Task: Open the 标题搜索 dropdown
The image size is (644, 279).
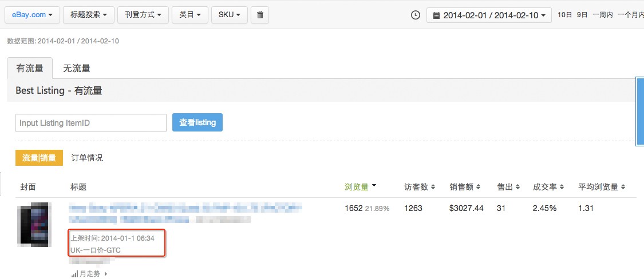Action: coord(89,15)
